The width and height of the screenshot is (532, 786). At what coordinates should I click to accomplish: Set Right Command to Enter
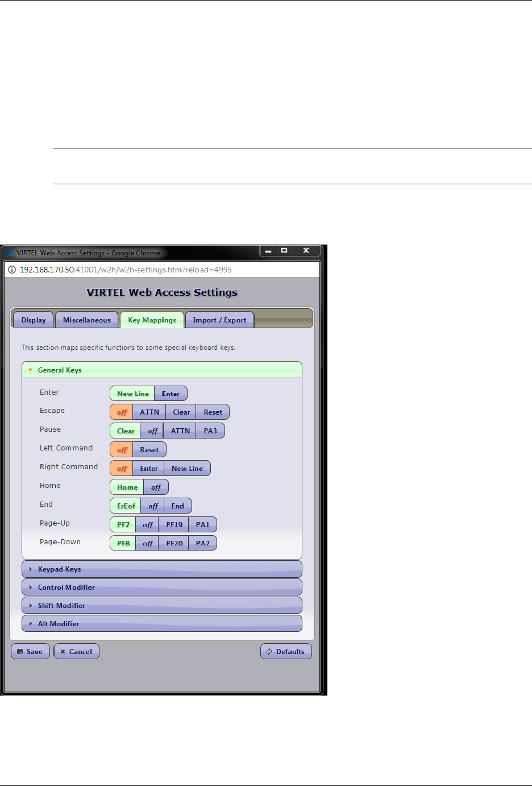[x=149, y=469]
